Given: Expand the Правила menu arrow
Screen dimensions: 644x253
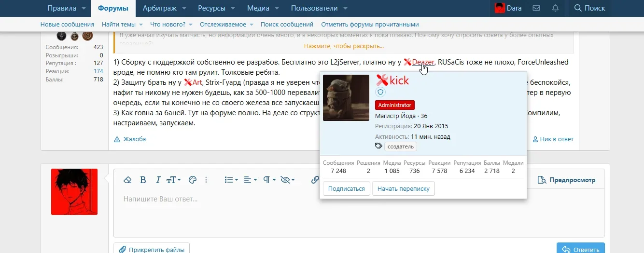Looking at the screenshot, I should click(84, 8).
